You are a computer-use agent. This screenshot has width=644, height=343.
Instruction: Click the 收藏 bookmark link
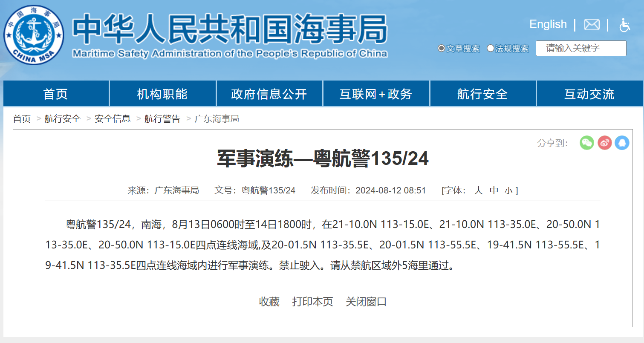tap(269, 302)
